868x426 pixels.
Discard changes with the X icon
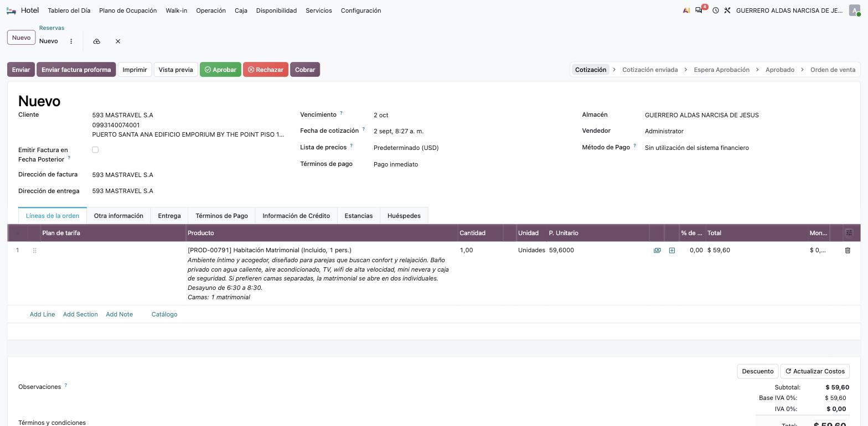pos(118,41)
